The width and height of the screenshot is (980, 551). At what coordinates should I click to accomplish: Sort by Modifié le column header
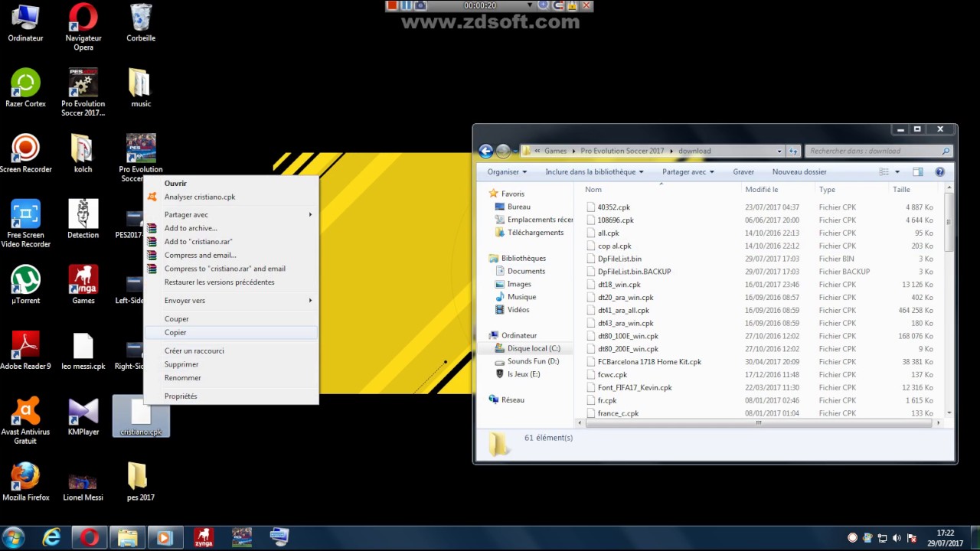[x=779, y=190]
